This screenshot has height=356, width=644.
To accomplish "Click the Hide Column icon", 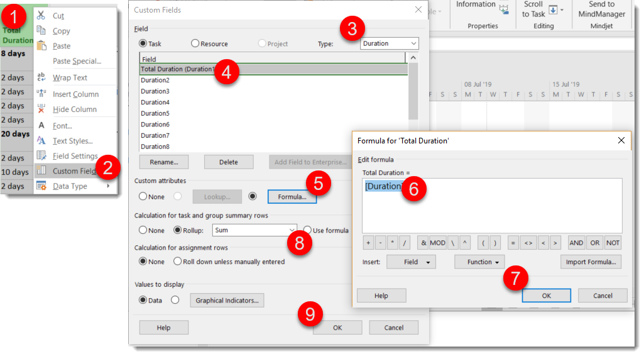I will (x=41, y=109).
